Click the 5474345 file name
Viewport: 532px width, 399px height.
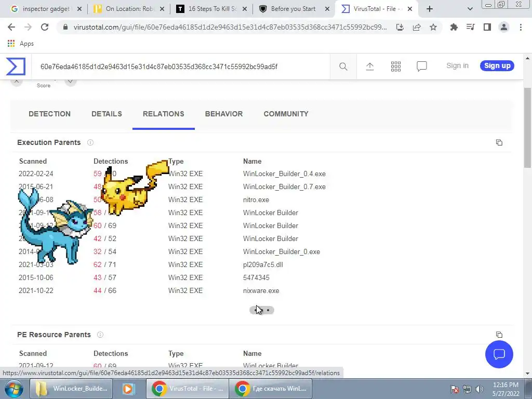(x=256, y=277)
